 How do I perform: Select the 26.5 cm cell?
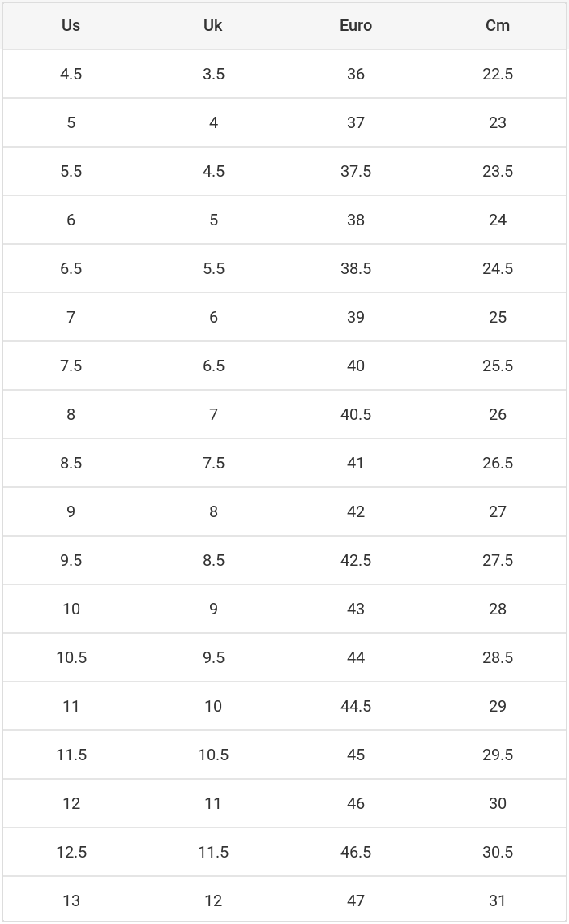click(x=498, y=463)
